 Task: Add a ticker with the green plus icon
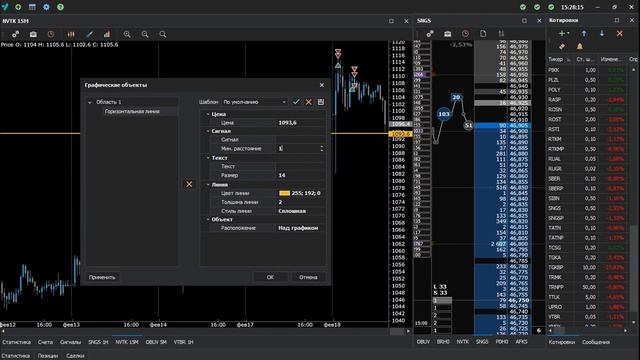562,33
